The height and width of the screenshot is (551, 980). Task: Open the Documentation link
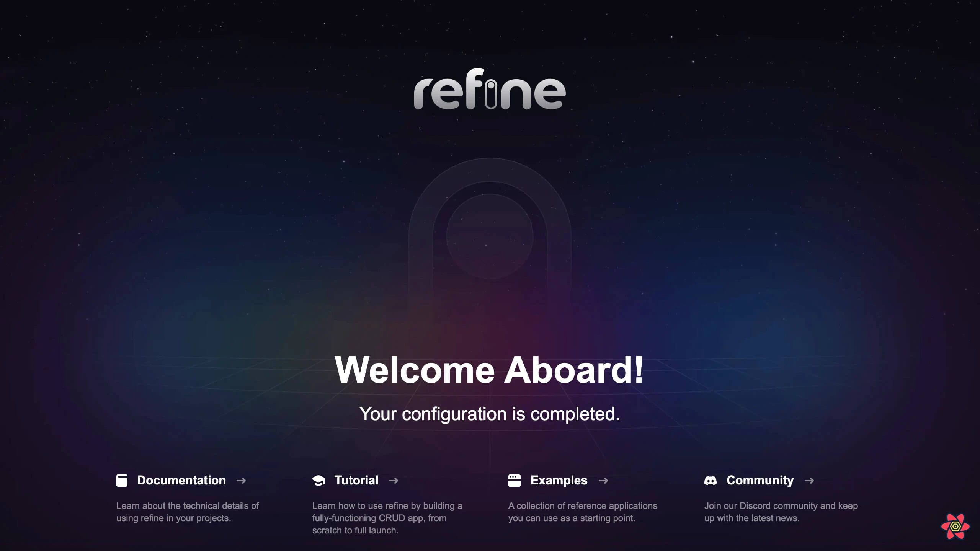(x=181, y=481)
